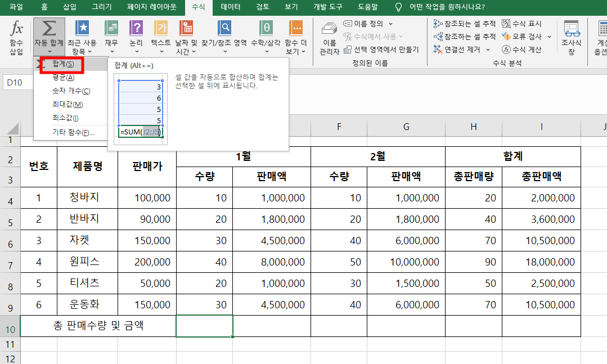Click the Select All corner triangle
The height and width of the screenshot is (364, 607).
(x=13, y=128)
